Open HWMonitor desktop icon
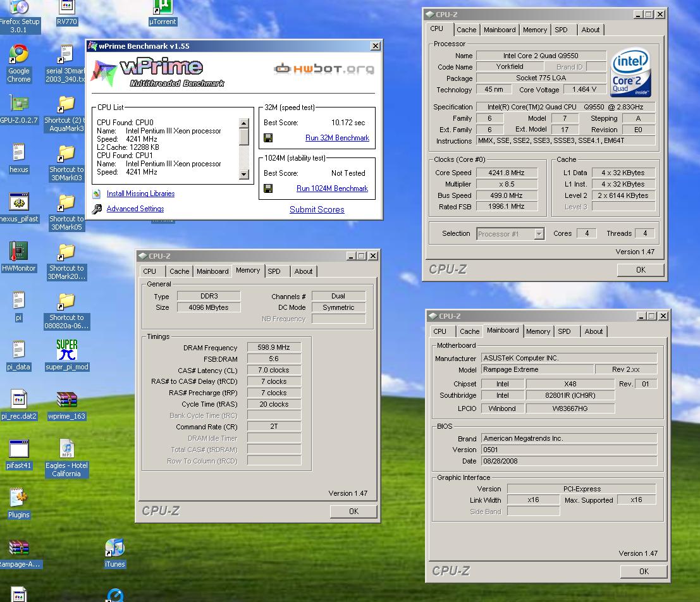This screenshot has width=700, height=602. click(x=19, y=252)
